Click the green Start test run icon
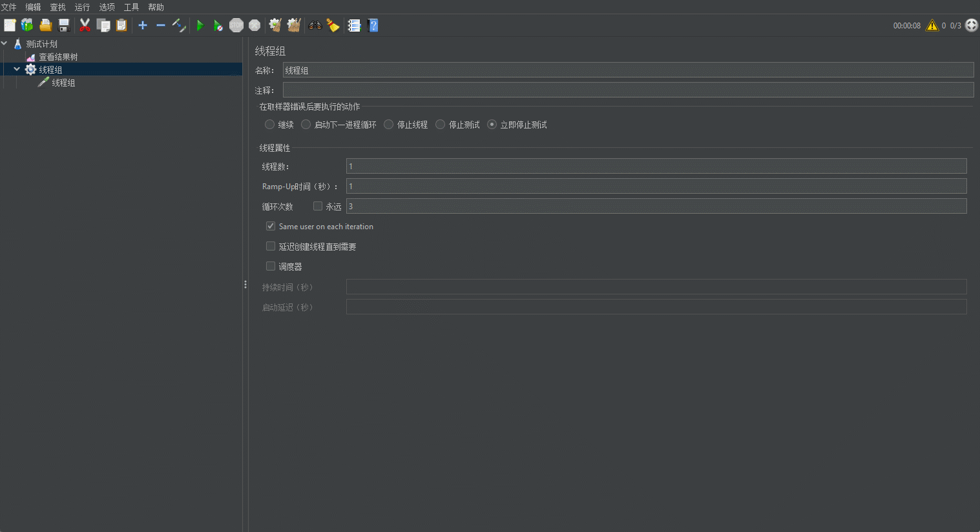The image size is (980, 532). (200, 26)
